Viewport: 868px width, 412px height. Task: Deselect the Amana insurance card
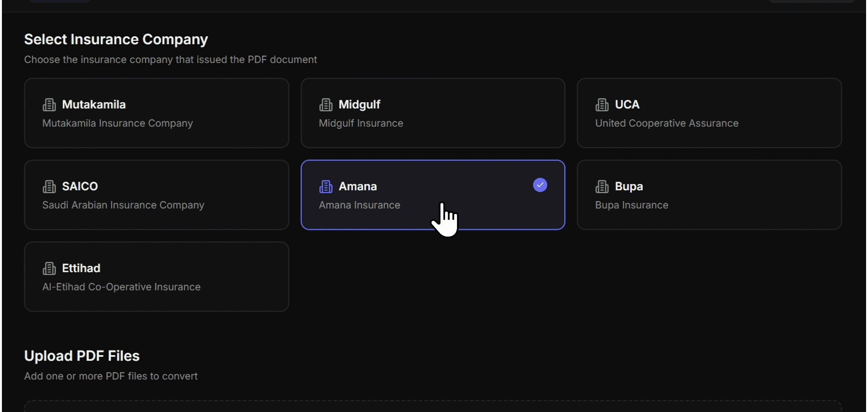pos(432,195)
